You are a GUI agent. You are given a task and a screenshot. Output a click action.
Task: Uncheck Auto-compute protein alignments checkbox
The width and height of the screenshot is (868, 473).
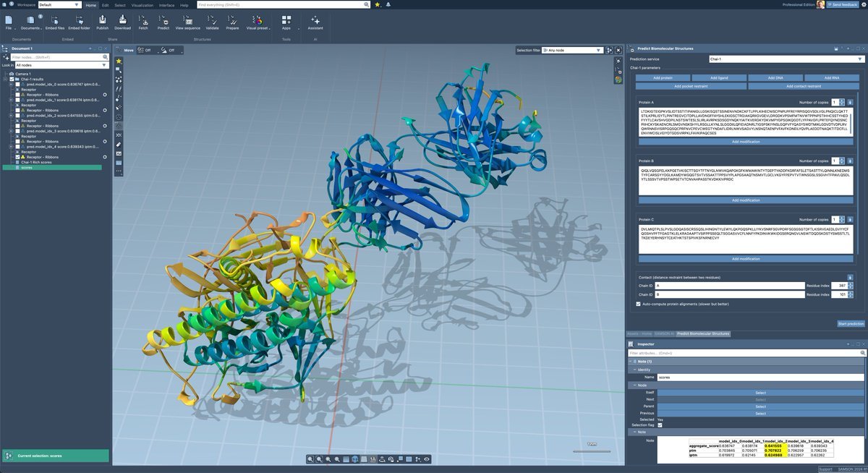pyautogui.click(x=637, y=304)
